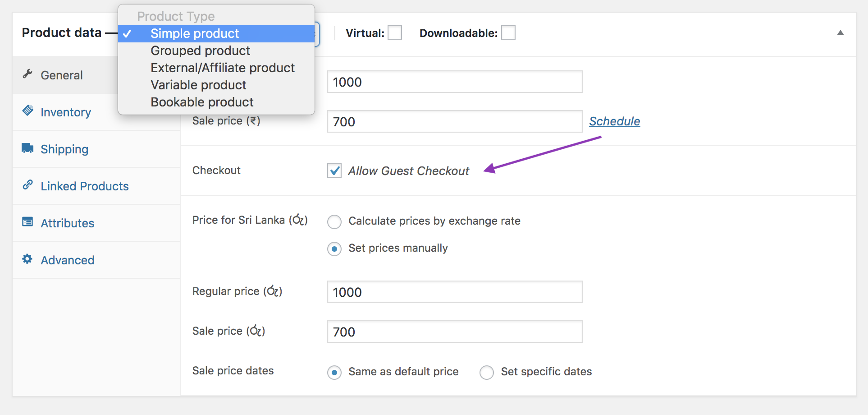
Task: Select External/Affiliate product option
Action: point(216,68)
